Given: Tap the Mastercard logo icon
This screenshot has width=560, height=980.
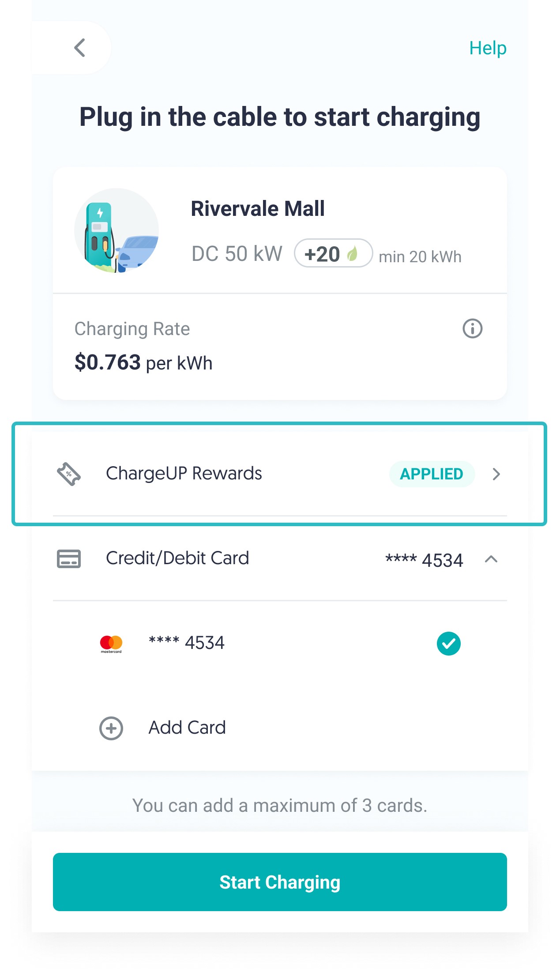Looking at the screenshot, I should (111, 644).
